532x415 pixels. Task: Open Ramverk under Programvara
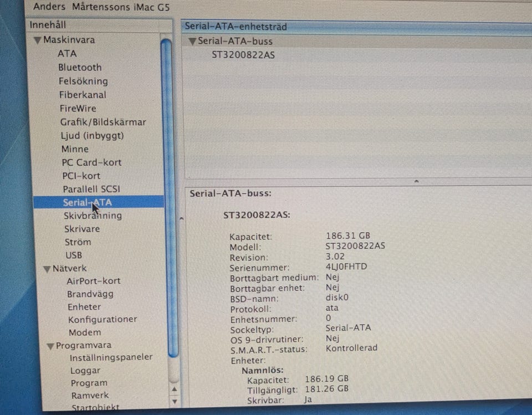click(90, 395)
